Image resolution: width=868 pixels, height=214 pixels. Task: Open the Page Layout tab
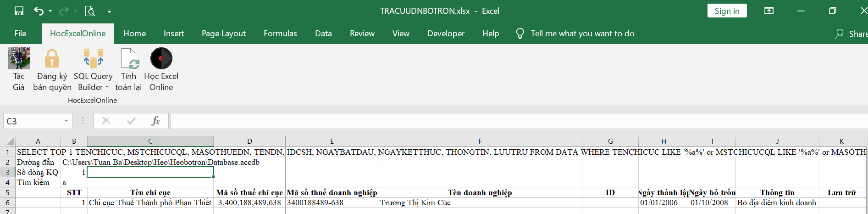[x=224, y=34]
